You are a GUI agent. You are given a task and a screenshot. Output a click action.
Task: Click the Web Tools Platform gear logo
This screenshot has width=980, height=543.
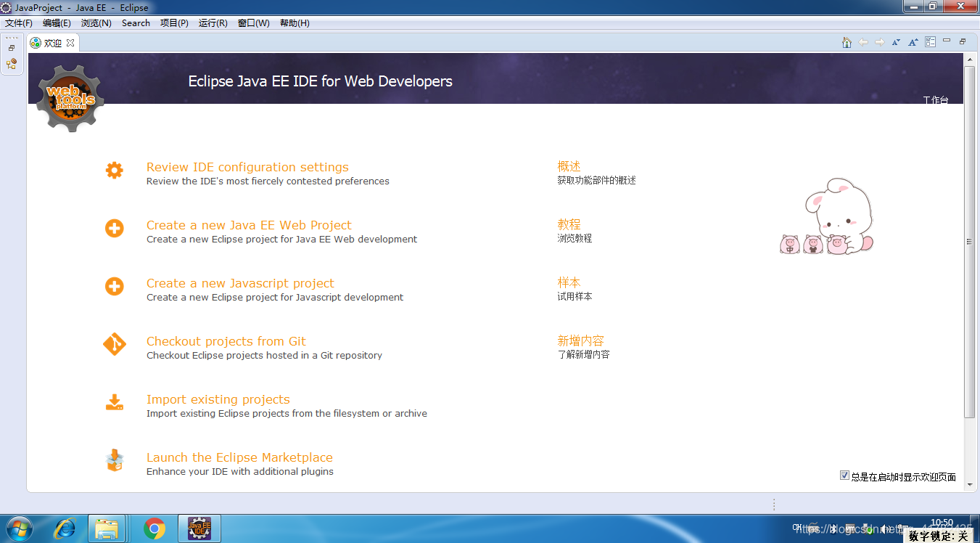point(70,98)
